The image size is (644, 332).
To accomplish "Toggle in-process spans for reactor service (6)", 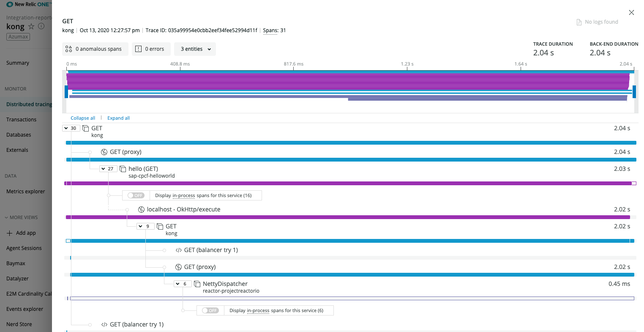I will tap(210, 310).
